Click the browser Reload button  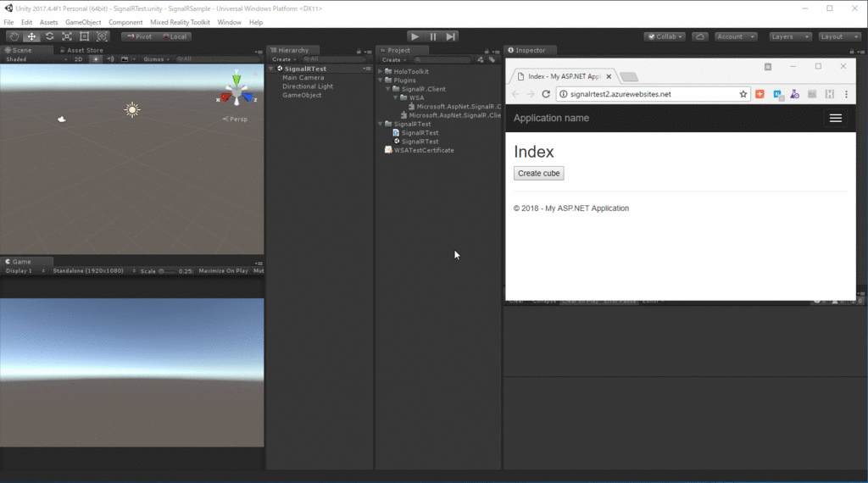[x=546, y=94]
